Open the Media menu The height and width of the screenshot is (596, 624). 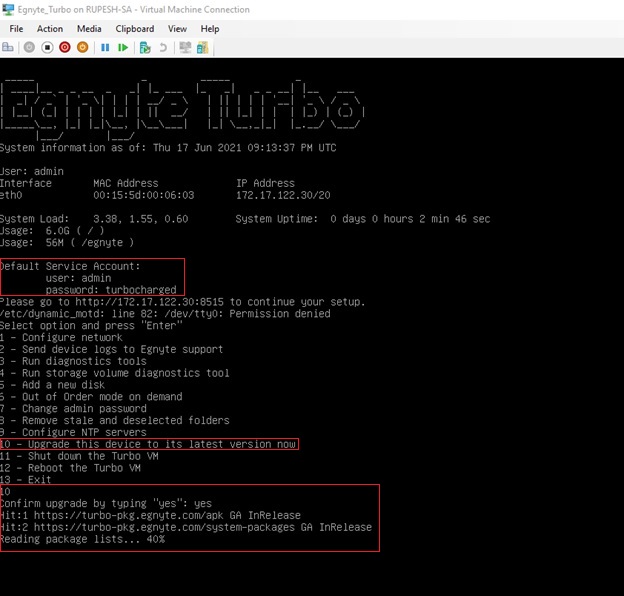(89, 29)
